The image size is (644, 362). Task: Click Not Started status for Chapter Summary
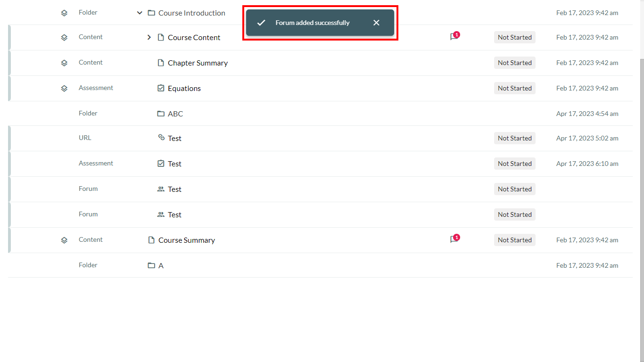515,63
